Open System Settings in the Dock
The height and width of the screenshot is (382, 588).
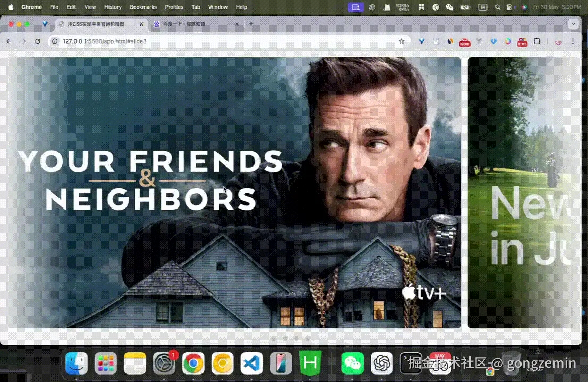[x=164, y=363]
